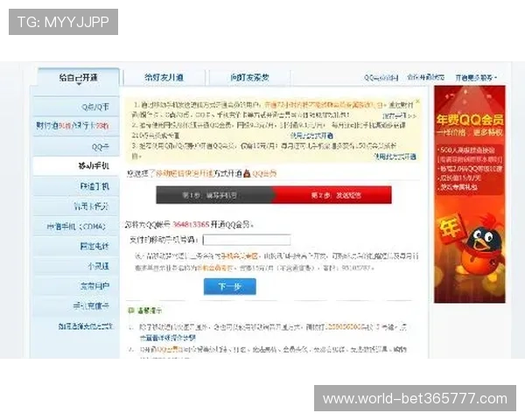Click step 2 send SMS indicator
This screenshot has height=420, width=525.
(332, 195)
